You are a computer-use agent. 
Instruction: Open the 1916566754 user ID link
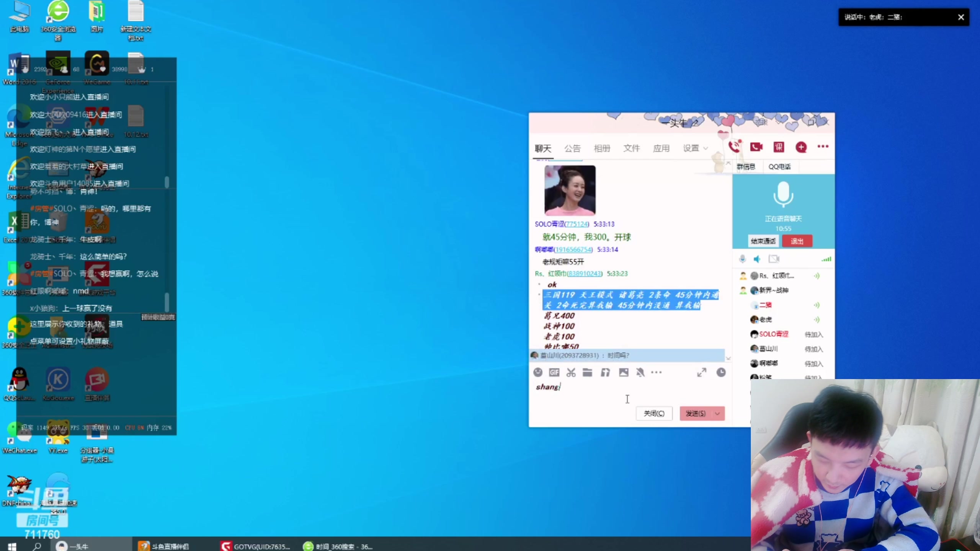coord(573,249)
